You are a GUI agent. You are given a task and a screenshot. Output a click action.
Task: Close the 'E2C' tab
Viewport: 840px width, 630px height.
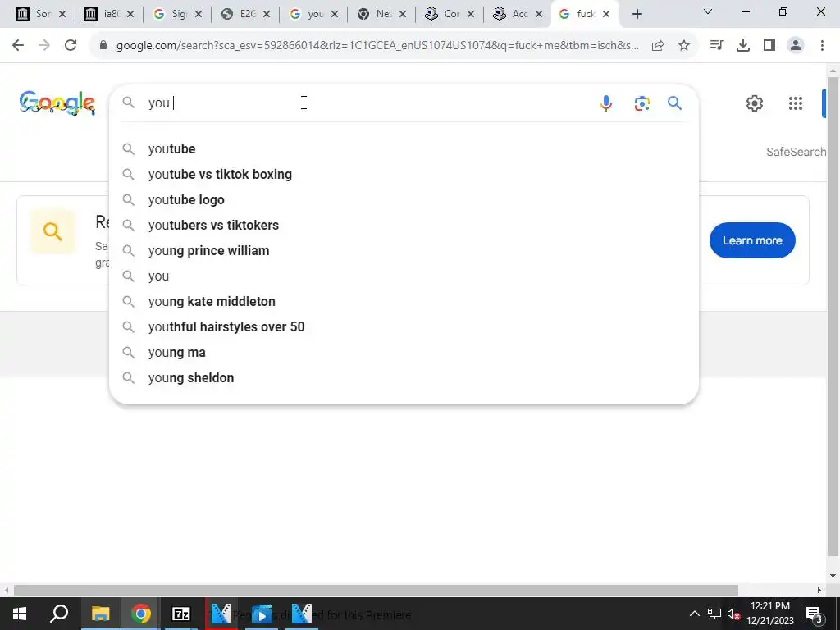(x=267, y=15)
